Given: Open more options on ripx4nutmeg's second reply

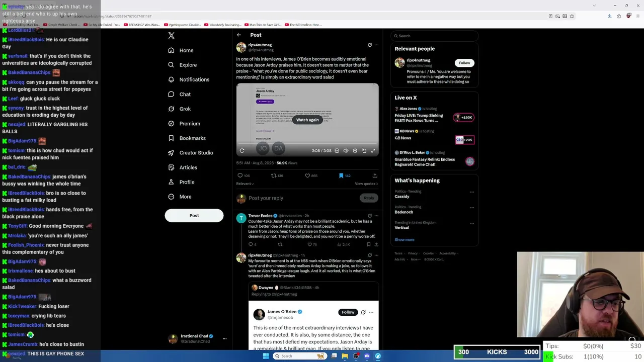Looking at the screenshot, I should pyautogui.click(x=376, y=255).
